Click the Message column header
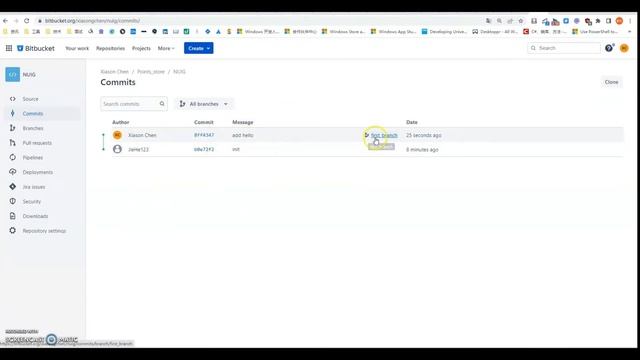This screenshot has height=360, width=640. [x=243, y=122]
